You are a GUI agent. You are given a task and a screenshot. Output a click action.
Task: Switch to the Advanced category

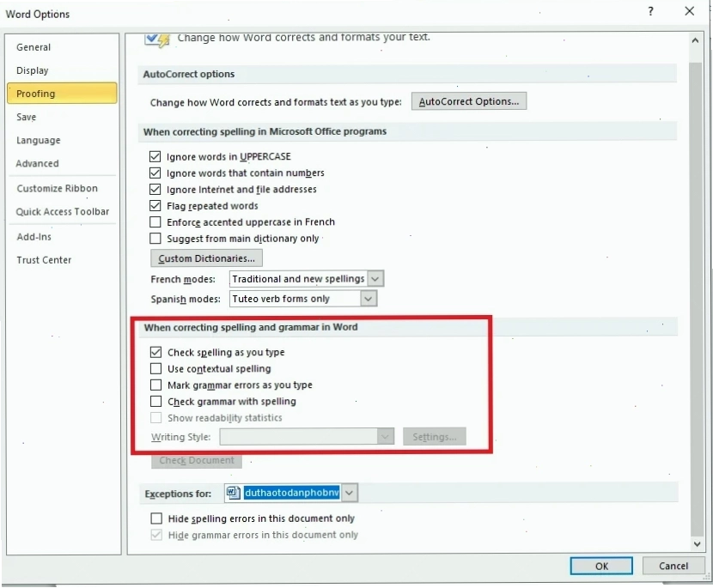37,164
